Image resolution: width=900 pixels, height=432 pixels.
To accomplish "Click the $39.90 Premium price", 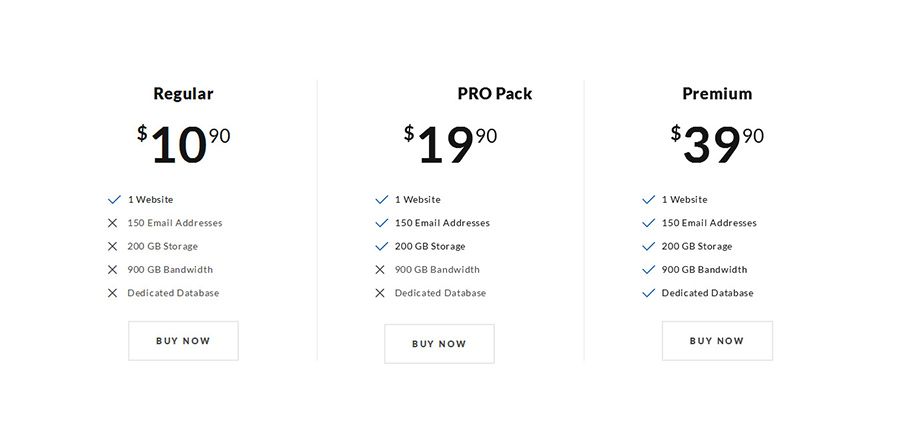I will tap(717, 144).
